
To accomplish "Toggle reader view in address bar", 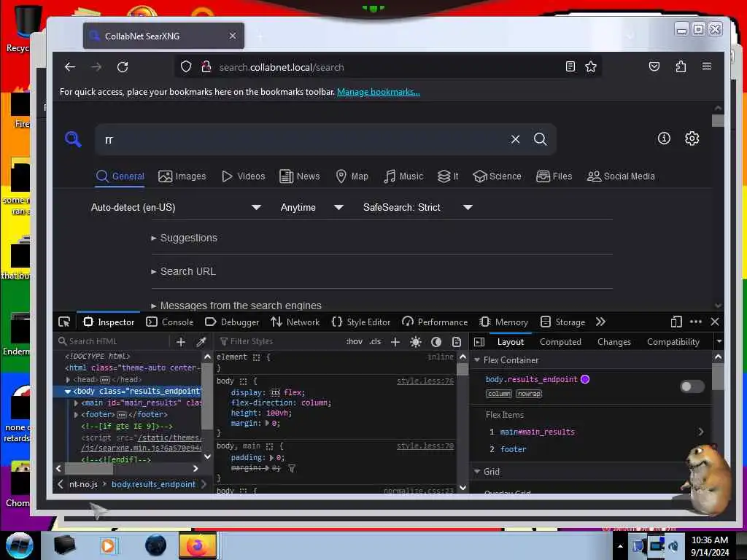I will tap(570, 66).
